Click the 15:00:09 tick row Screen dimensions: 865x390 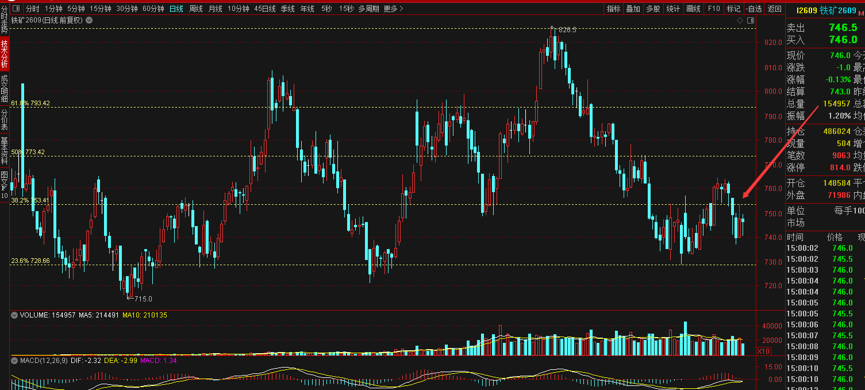(825, 357)
